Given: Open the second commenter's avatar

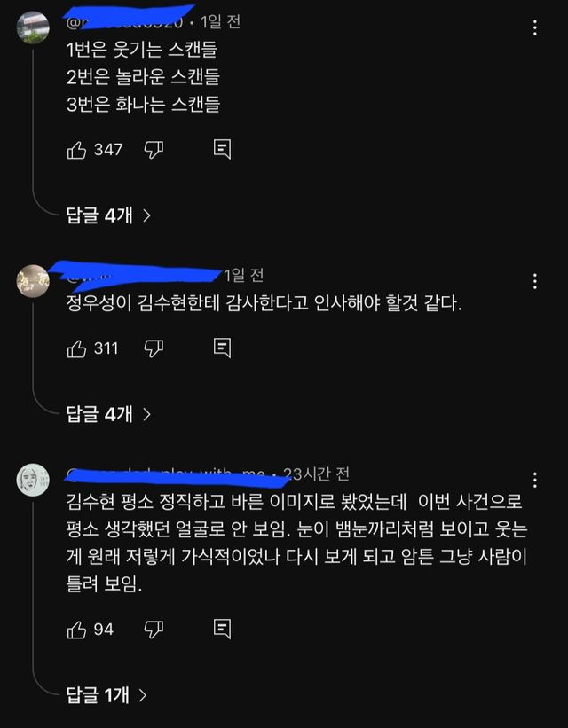Looking at the screenshot, I should click(x=33, y=281).
